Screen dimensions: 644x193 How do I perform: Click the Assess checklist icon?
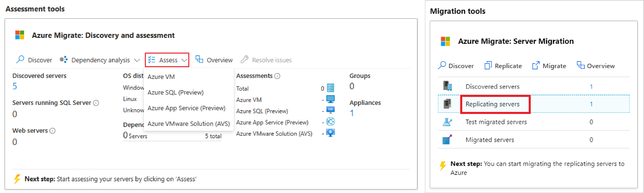152,60
